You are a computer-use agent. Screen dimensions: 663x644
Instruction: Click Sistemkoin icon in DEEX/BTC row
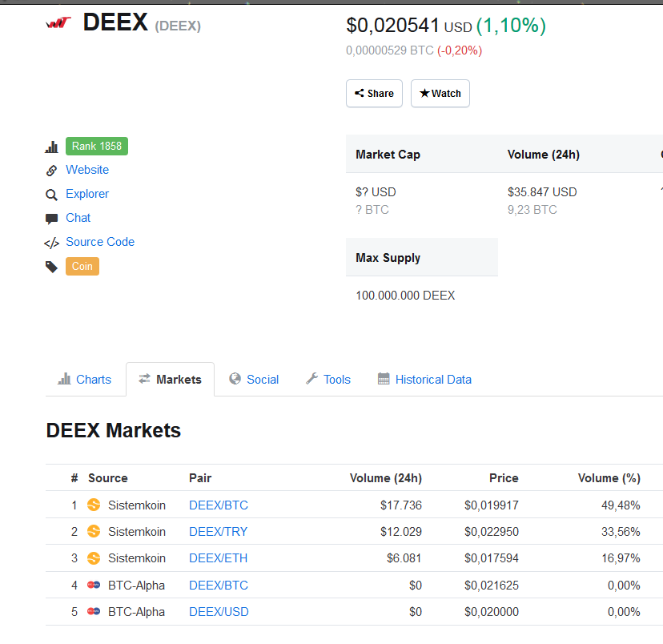click(94, 505)
